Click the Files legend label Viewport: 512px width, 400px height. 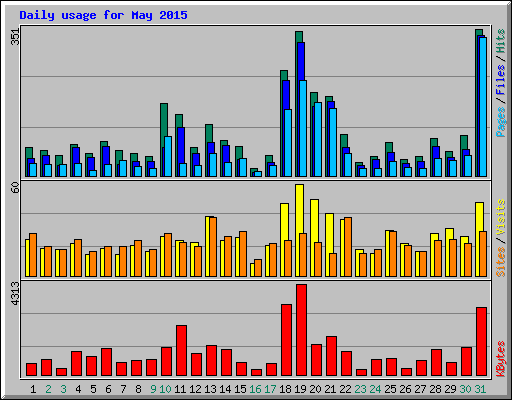[501, 80]
